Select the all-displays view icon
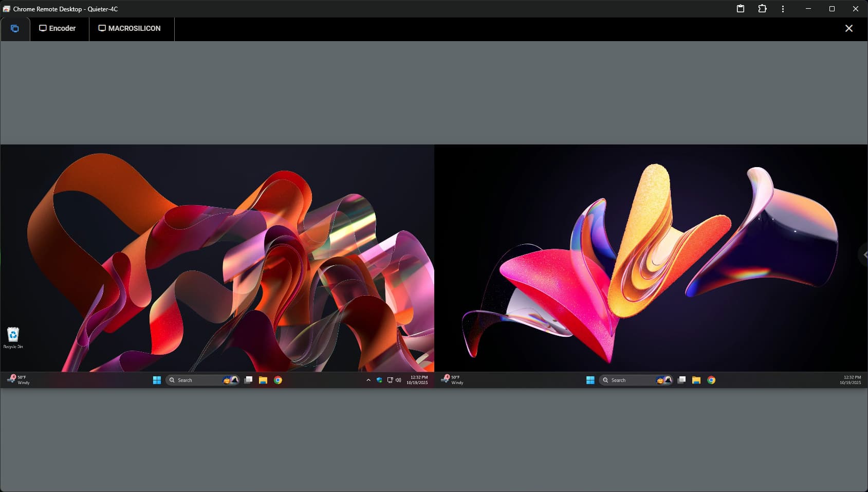 point(15,29)
